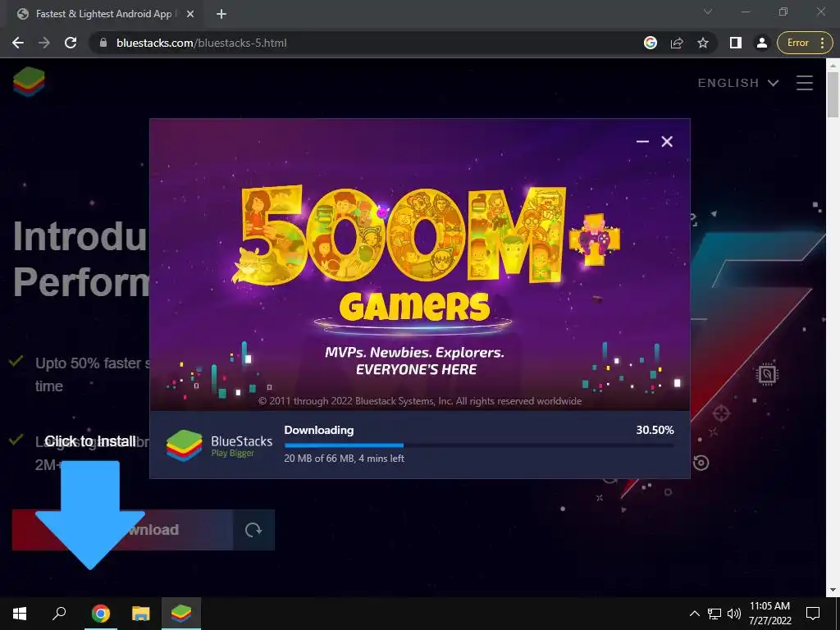
Task: Click the page vertical scrollbar
Action: coord(833,94)
